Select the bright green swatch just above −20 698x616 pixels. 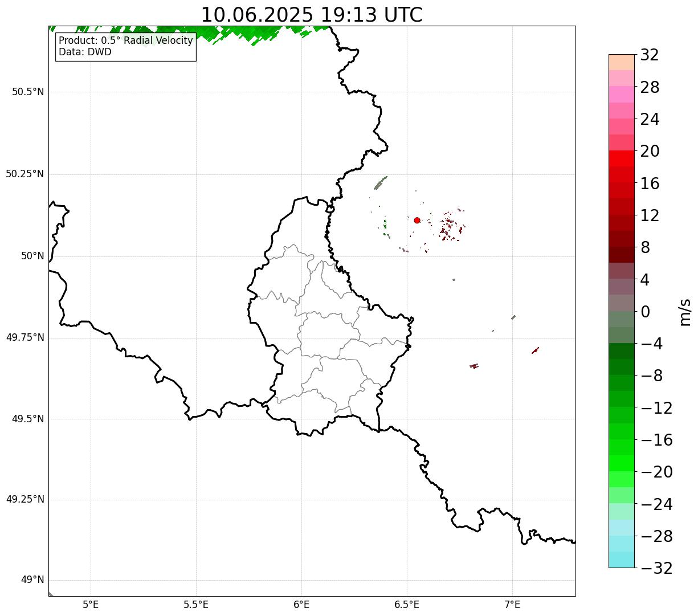(622, 463)
